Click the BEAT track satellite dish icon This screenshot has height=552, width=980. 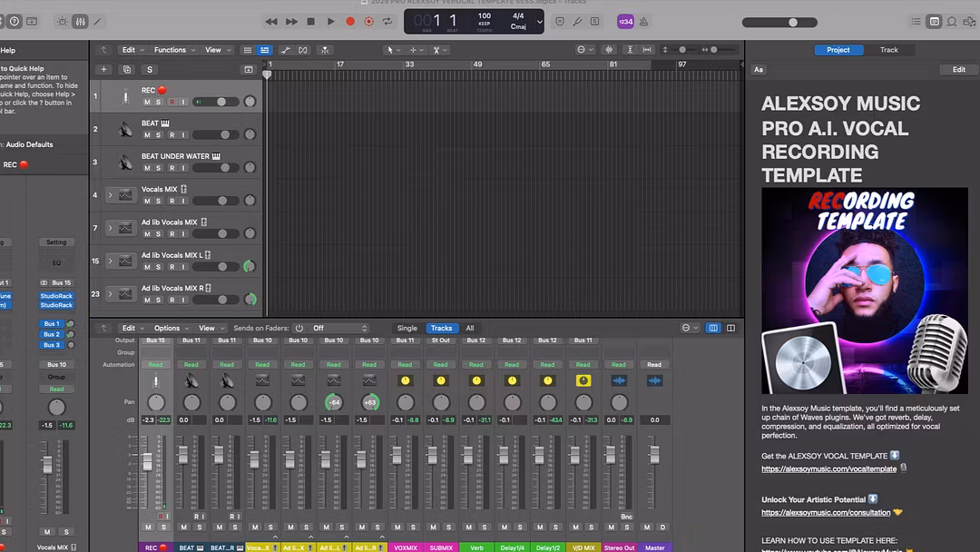tap(125, 130)
